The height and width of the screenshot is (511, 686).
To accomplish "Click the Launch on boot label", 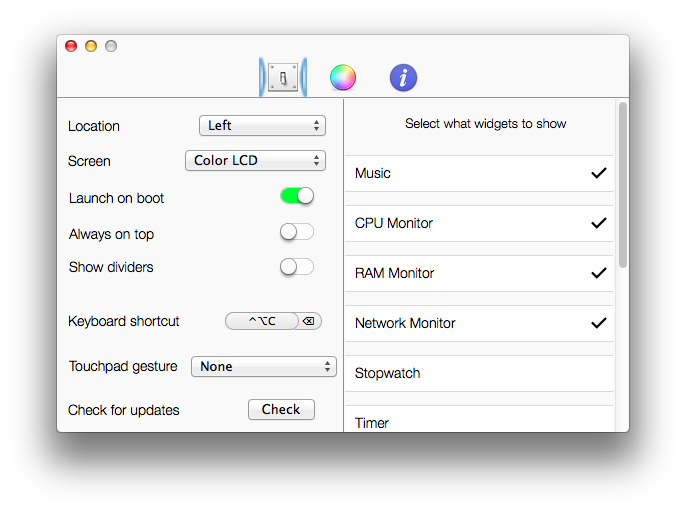I will click(x=116, y=198).
